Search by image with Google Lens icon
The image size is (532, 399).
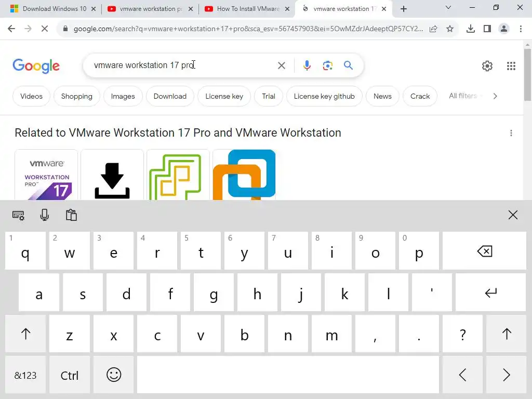[327, 65]
